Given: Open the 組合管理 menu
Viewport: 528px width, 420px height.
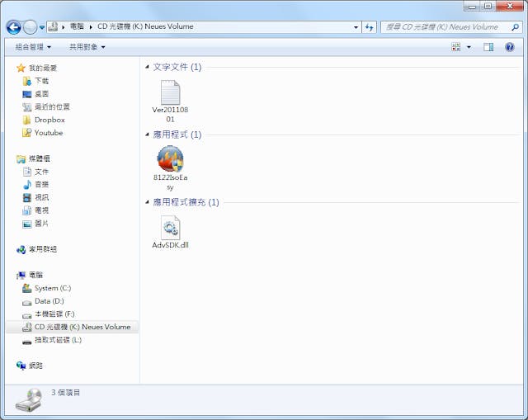Looking at the screenshot, I should tap(33, 47).
